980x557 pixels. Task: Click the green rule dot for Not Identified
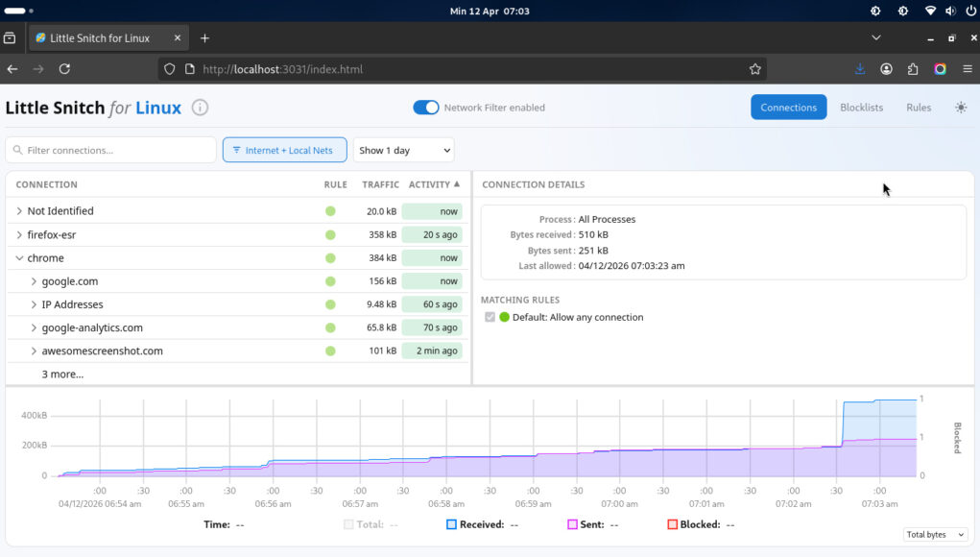click(x=330, y=211)
